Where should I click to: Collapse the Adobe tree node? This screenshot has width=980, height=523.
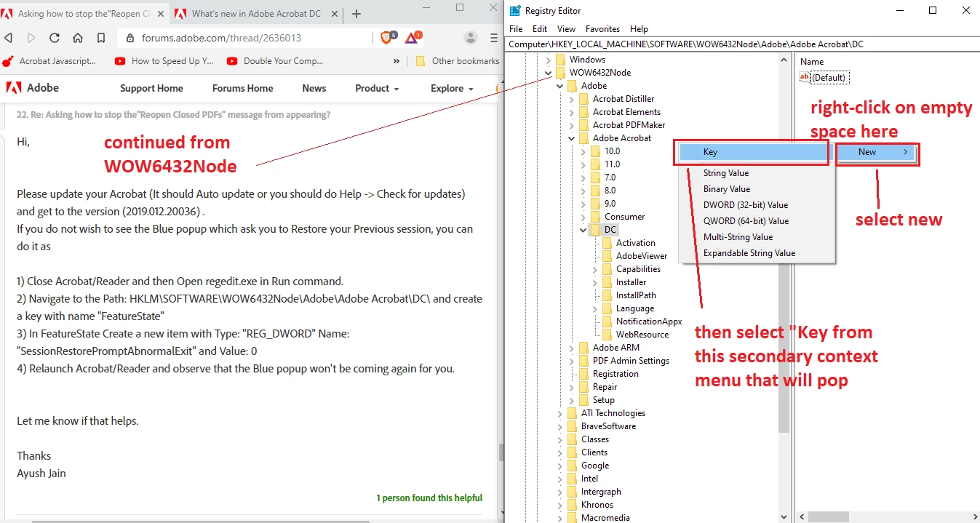[559, 86]
